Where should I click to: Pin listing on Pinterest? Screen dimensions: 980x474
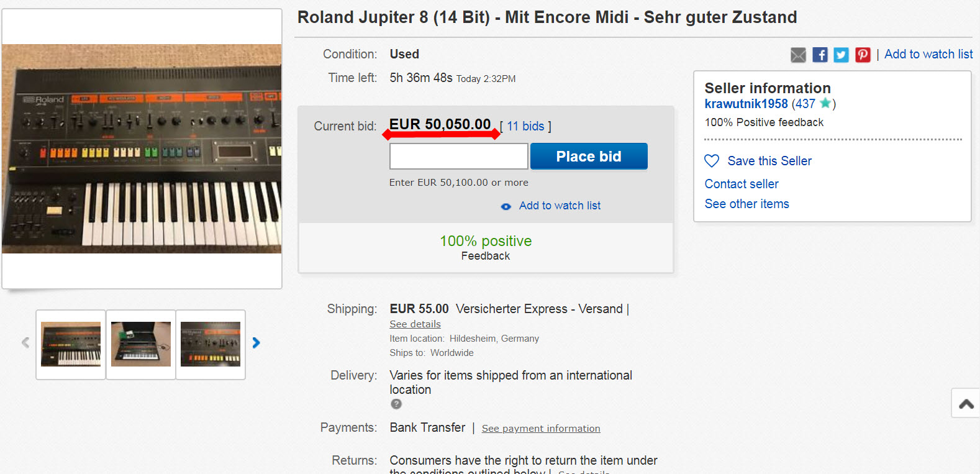[863, 55]
